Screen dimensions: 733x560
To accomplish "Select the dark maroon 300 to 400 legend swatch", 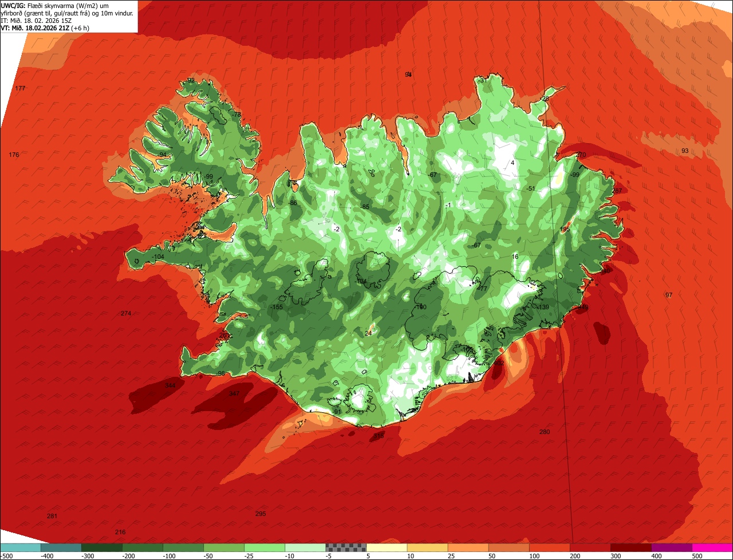I will (631, 547).
